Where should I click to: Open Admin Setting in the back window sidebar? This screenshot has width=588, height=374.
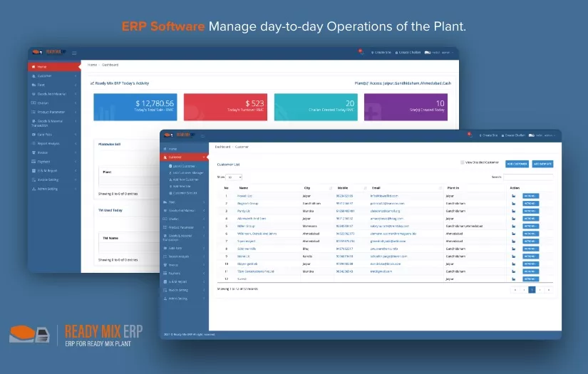coord(54,189)
